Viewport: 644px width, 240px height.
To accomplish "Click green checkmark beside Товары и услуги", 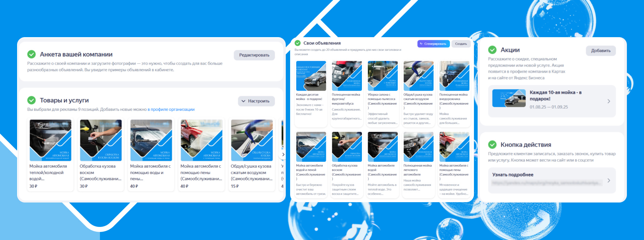I will pyautogui.click(x=32, y=100).
